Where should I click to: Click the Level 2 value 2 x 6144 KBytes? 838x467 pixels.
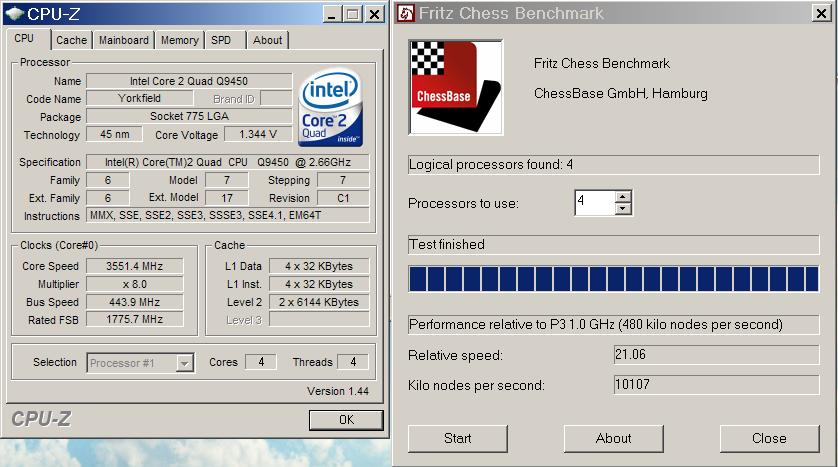tap(319, 302)
